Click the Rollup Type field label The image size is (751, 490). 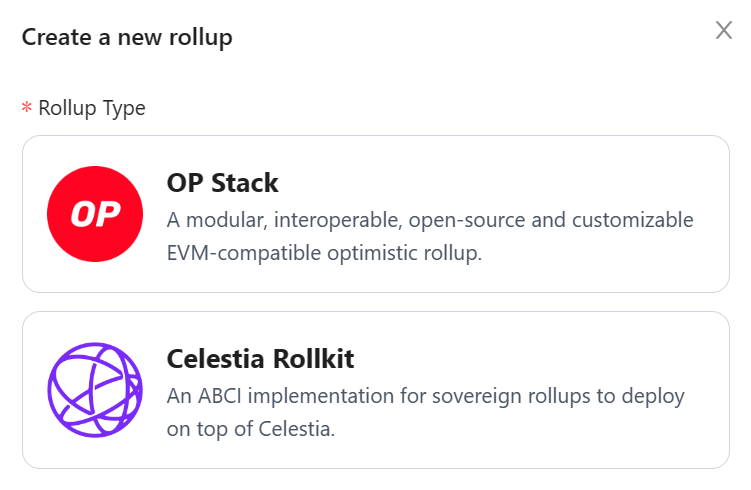(91, 108)
